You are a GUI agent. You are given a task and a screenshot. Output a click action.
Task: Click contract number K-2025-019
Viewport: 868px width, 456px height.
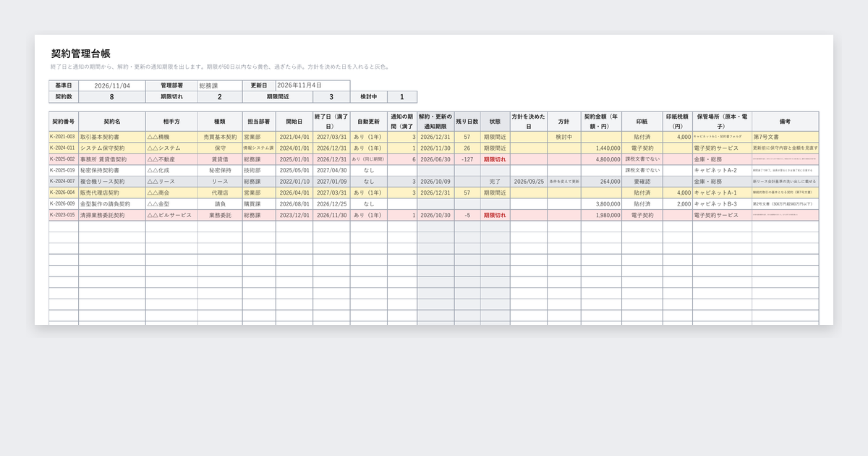click(x=62, y=170)
